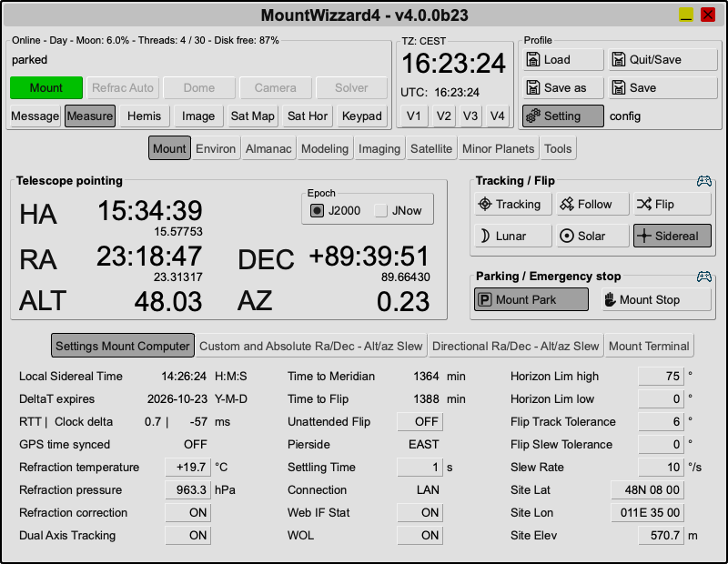The image size is (728, 564).
Task: Toggle Web IF Stat ON value
Action: (x=420, y=513)
